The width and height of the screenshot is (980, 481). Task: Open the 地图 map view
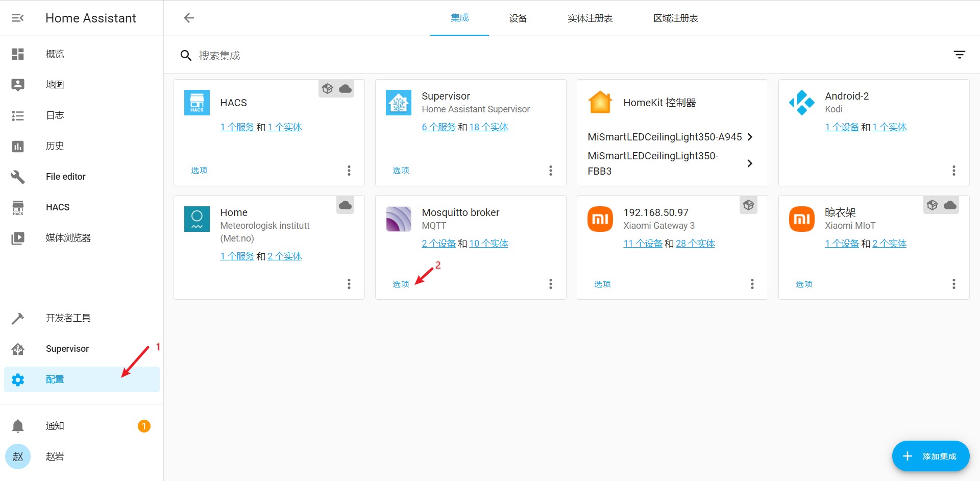55,84
